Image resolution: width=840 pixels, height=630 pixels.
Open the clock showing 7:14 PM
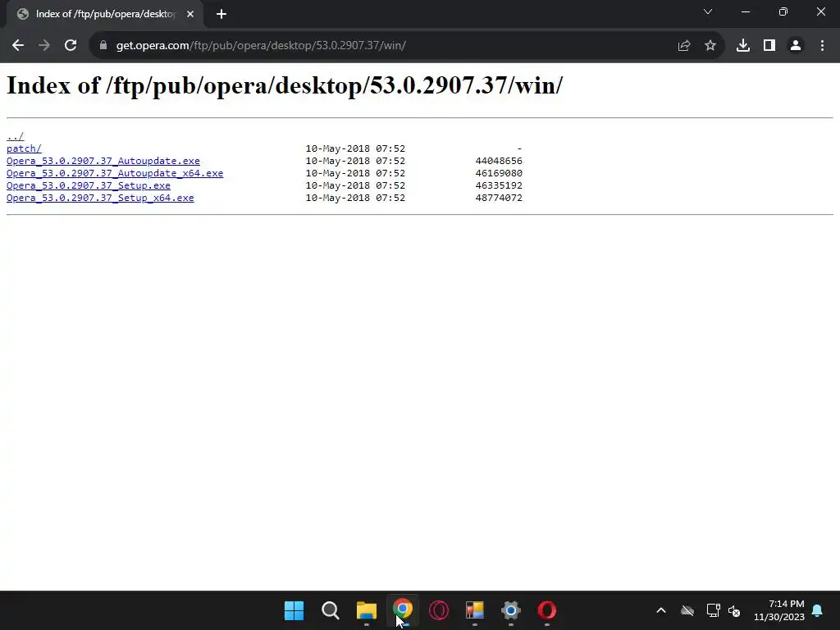[x=779, y=610]
